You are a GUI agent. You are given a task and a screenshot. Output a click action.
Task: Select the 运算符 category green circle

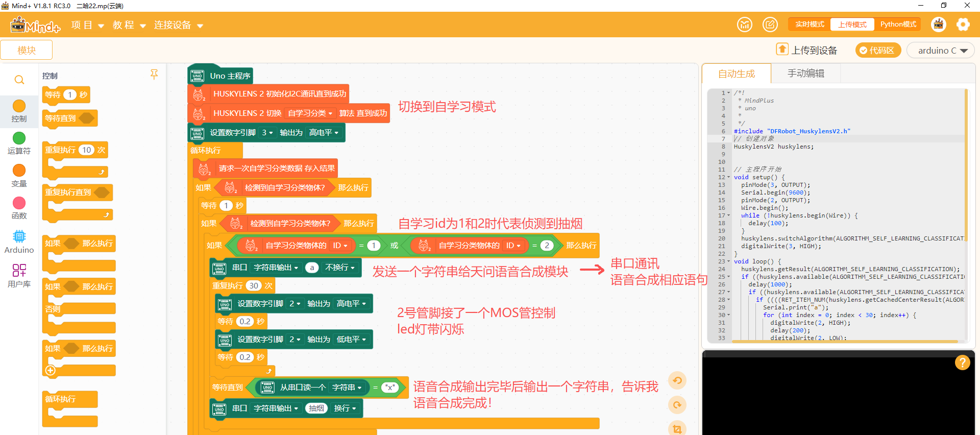[x=19, y=138]
